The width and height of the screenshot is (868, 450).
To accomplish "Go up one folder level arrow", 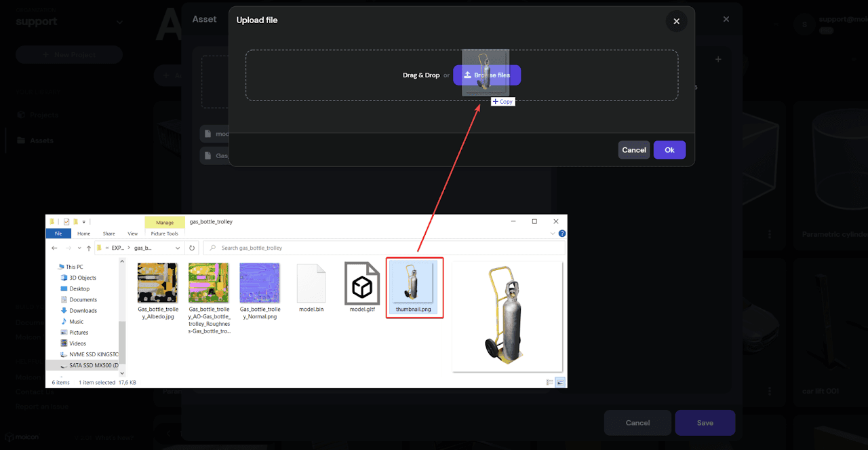I will [87, 248].
